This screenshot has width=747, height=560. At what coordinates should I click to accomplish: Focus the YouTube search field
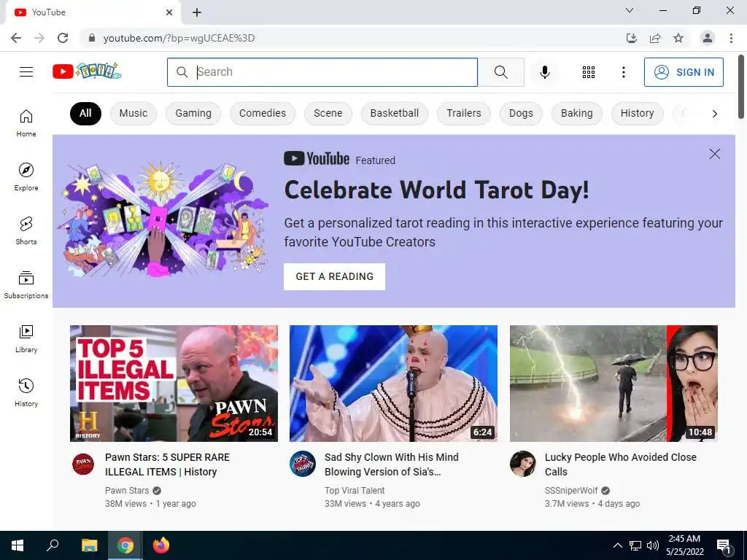pyautogui.click(x=322, y=72)
